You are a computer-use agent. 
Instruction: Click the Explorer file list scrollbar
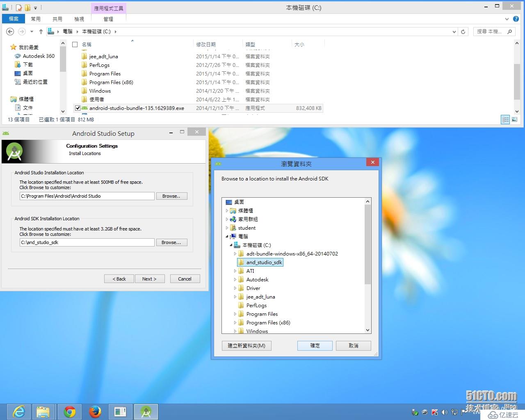pyautogui.click(x=517, y=81)
